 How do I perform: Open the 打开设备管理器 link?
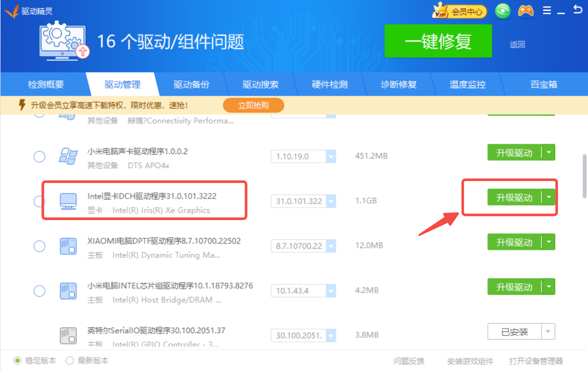pyautogui.click(x=535, y=361)
